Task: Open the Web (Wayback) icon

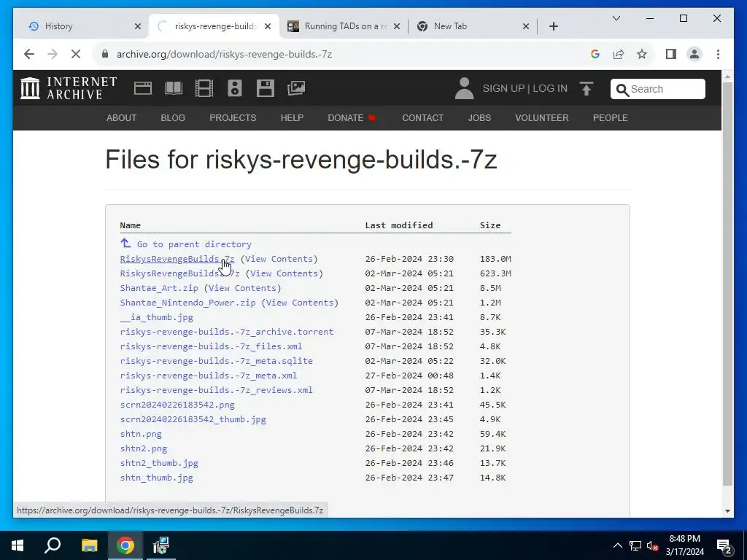Action: coord(143,88)
